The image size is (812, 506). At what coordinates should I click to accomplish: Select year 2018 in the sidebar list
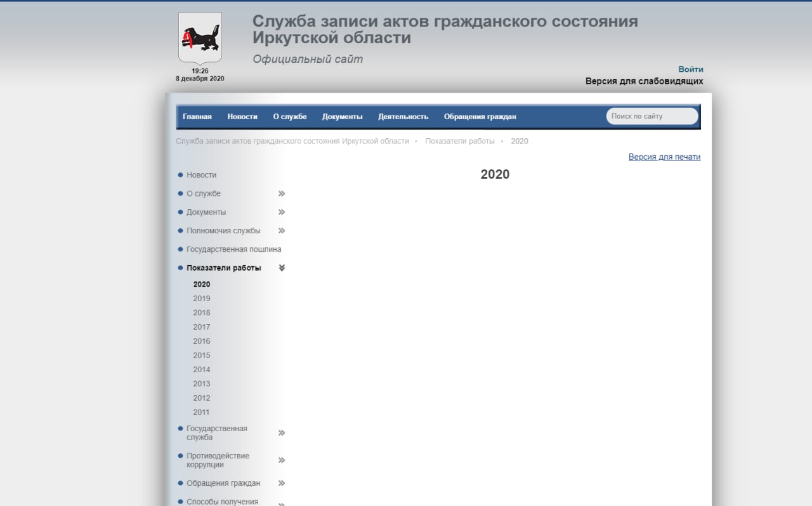202,313
